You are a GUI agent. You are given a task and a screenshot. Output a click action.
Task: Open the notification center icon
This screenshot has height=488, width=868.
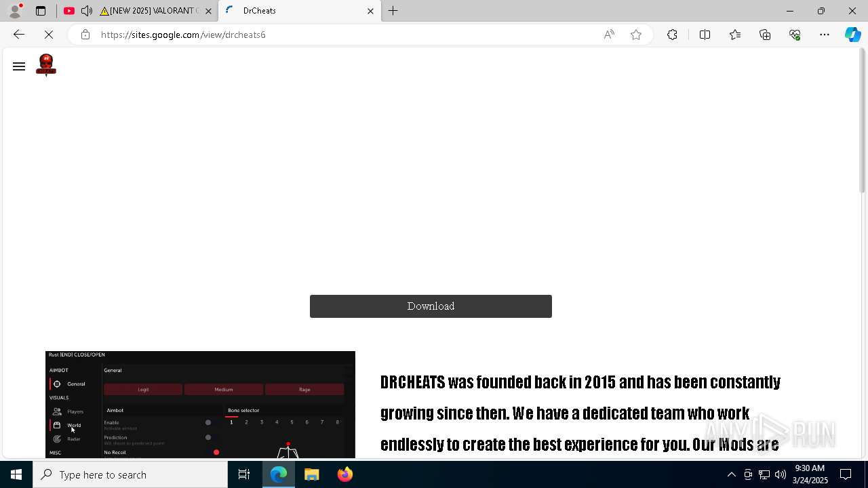coord(846,474)
